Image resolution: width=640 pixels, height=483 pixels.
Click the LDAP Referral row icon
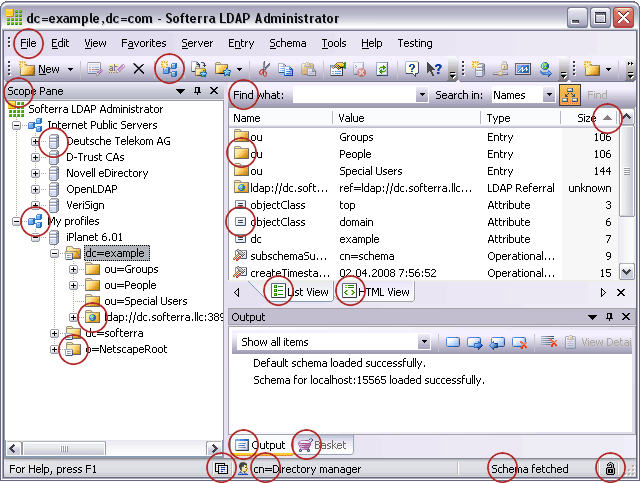point(241,188)
